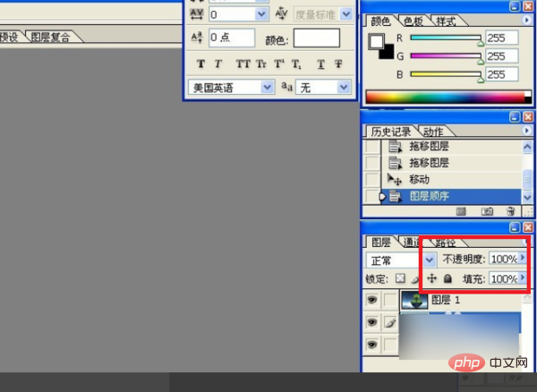Viewport: 537px width, 392px height.
Task: Delete current state with History trash icon
Action: tap(511, 211)
